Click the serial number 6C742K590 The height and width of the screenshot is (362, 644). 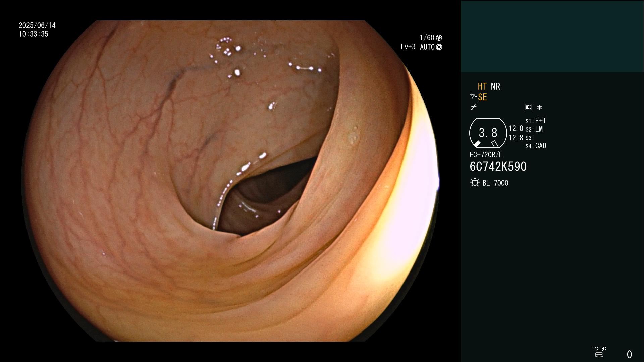498,167
